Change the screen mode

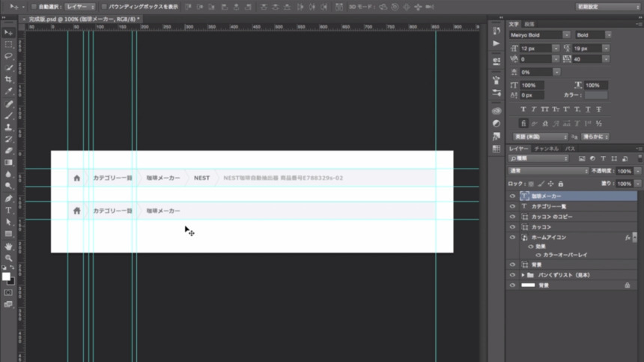[8, 304]
